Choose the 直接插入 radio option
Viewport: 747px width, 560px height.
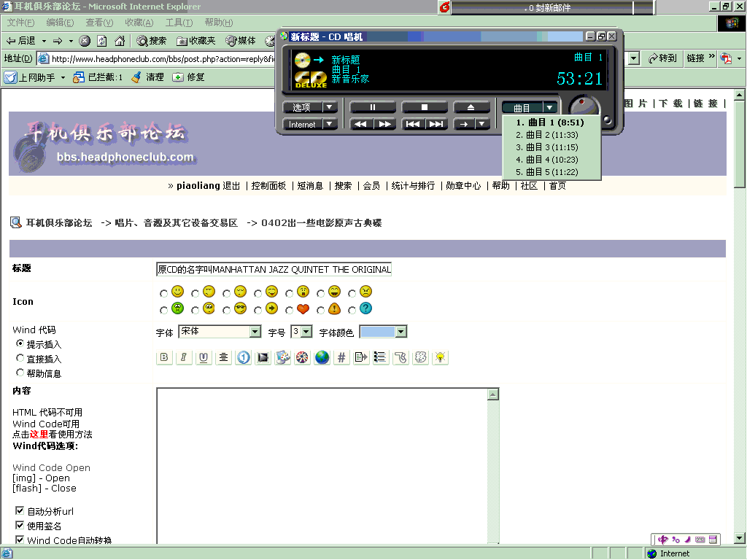click(20, 357)
